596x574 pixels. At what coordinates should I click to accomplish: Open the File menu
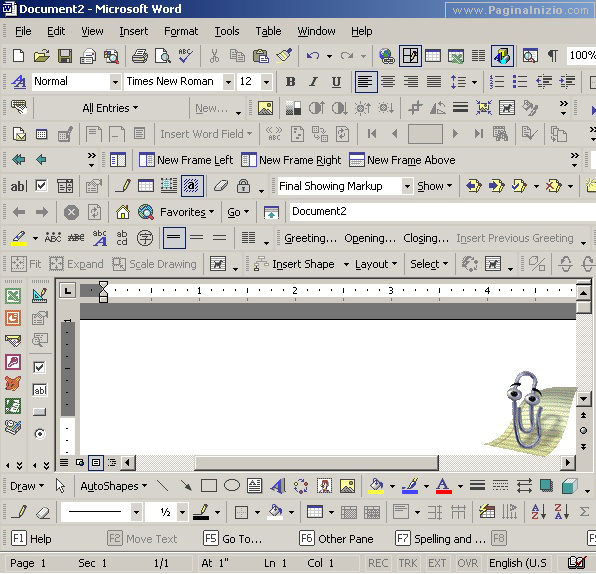pyautogui.click(x=23, y=31)
